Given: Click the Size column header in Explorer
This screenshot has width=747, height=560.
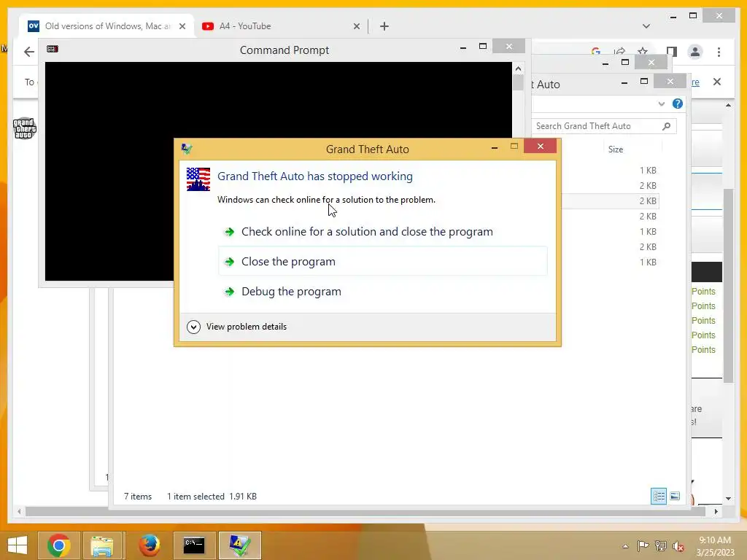Looking at the screenshot, I should click(x=616, y=149).
